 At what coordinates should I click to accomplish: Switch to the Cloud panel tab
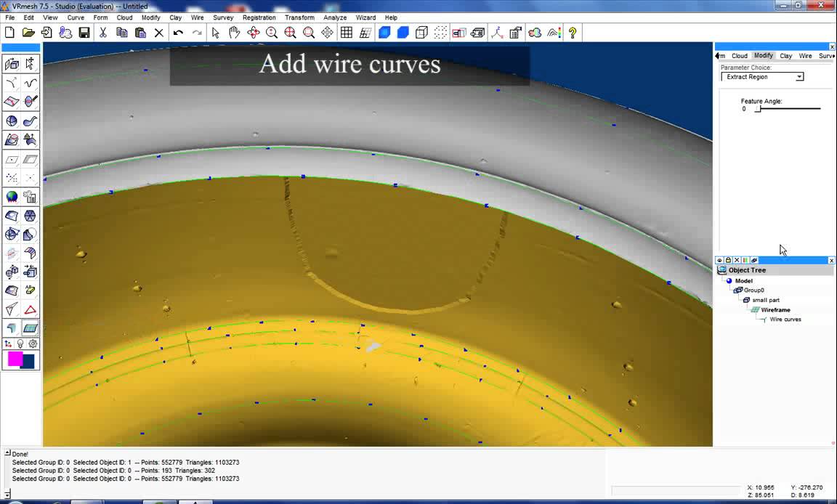(740, 56)
